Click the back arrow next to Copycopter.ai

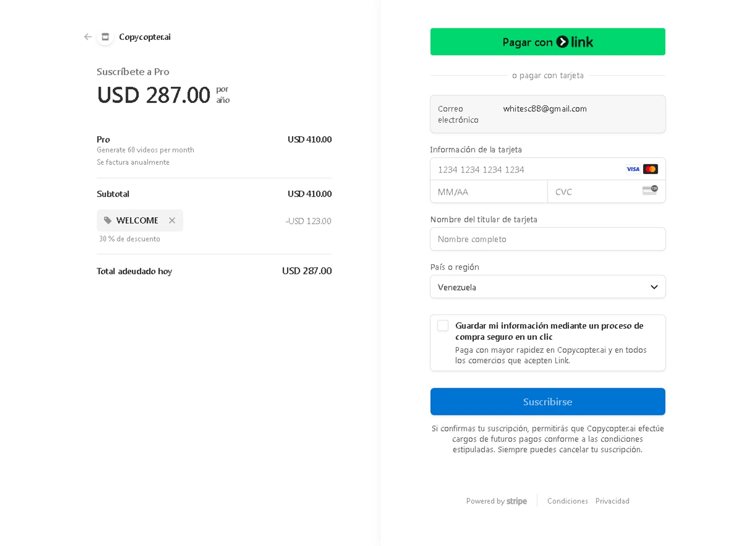click(x=88, y=37)
